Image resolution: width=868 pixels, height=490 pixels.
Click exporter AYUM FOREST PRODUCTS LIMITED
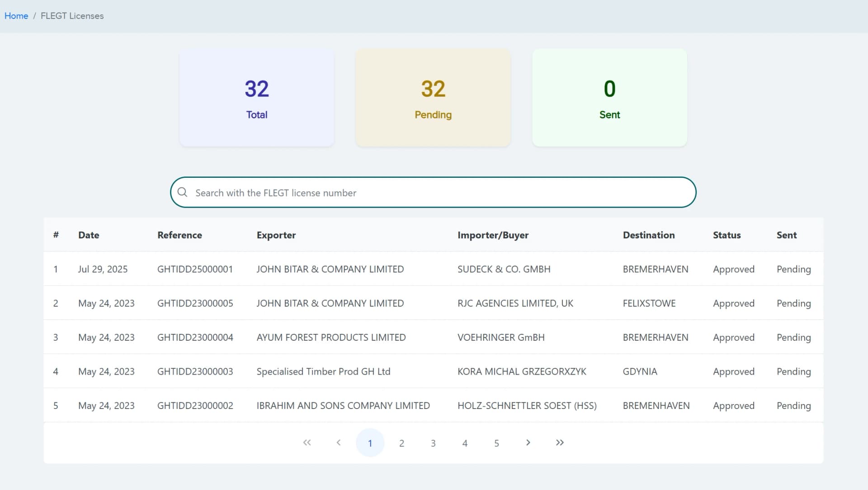(x=331, y=338)
